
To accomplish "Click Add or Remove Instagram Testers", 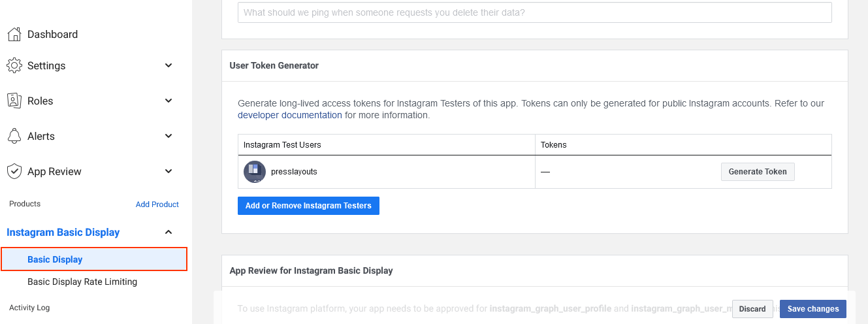I will 308,206.
